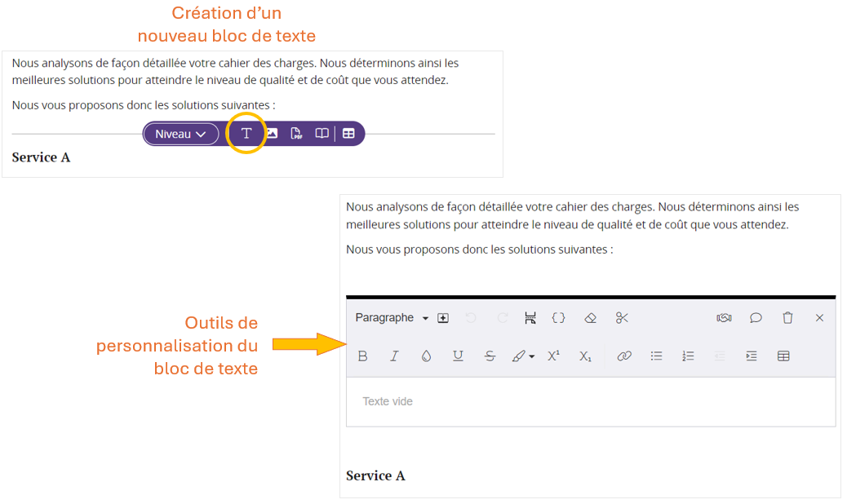This screenshot has height=504, width=847.
Task: Toggle italic formatting
Action: (394, 356)
